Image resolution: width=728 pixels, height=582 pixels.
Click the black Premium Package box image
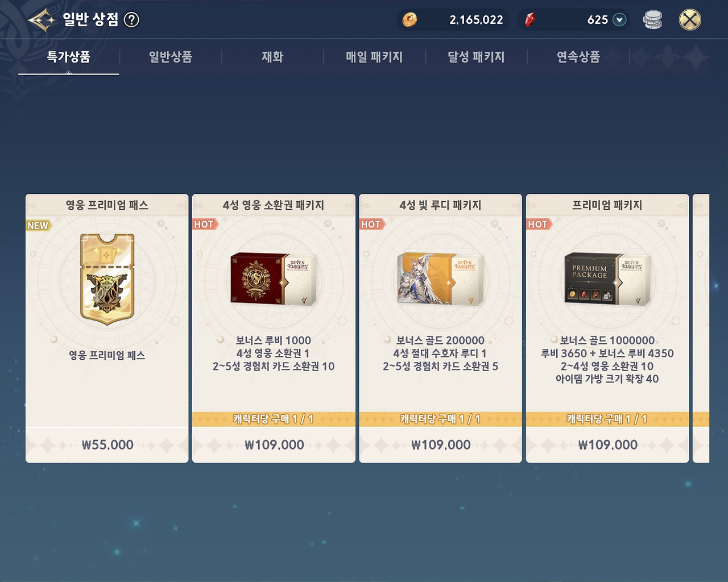(607, 279)
